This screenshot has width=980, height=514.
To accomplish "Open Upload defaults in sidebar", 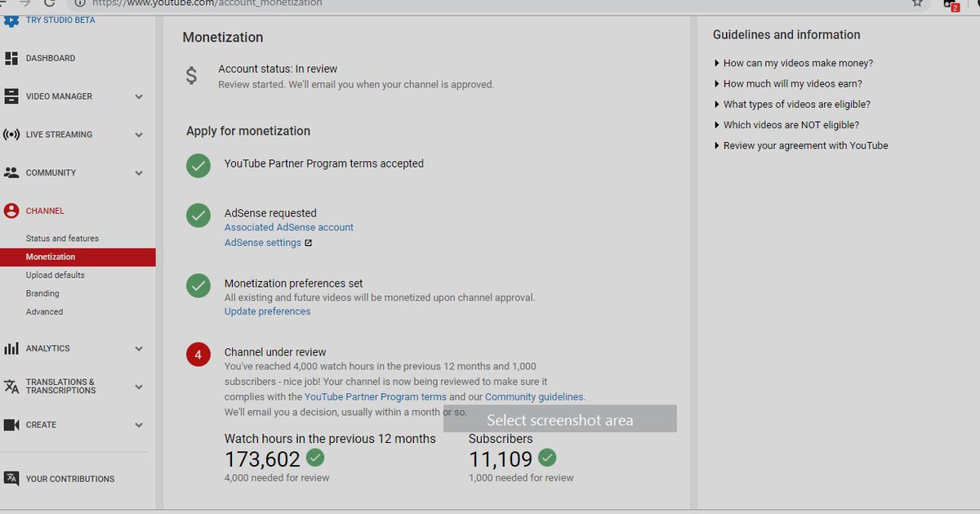I will [55, 275].
